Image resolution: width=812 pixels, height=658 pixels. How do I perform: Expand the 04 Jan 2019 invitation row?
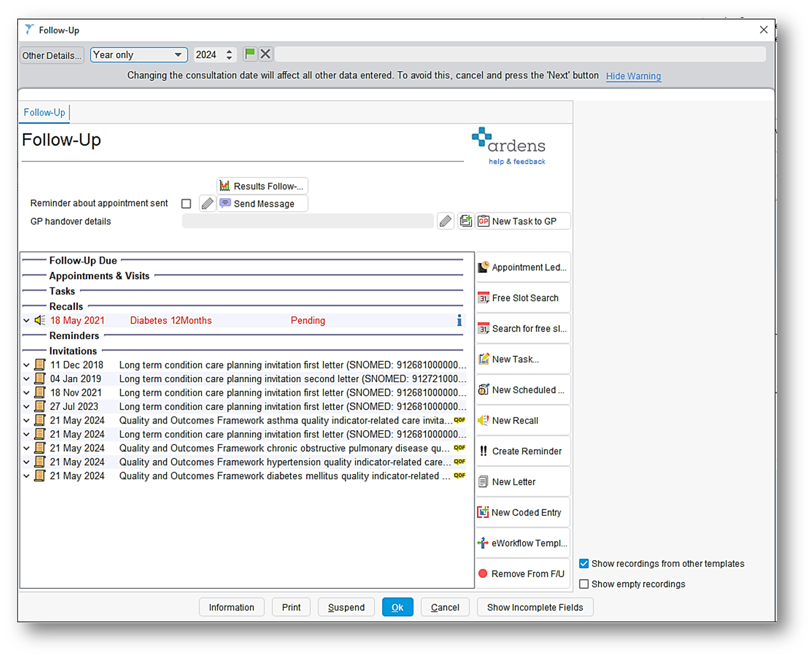(26, 379)
